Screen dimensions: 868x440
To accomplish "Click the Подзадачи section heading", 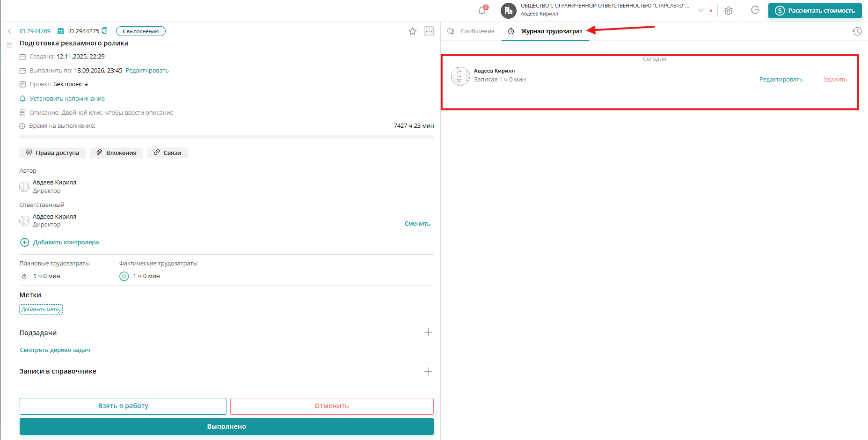I will click(x=38, y=333).
